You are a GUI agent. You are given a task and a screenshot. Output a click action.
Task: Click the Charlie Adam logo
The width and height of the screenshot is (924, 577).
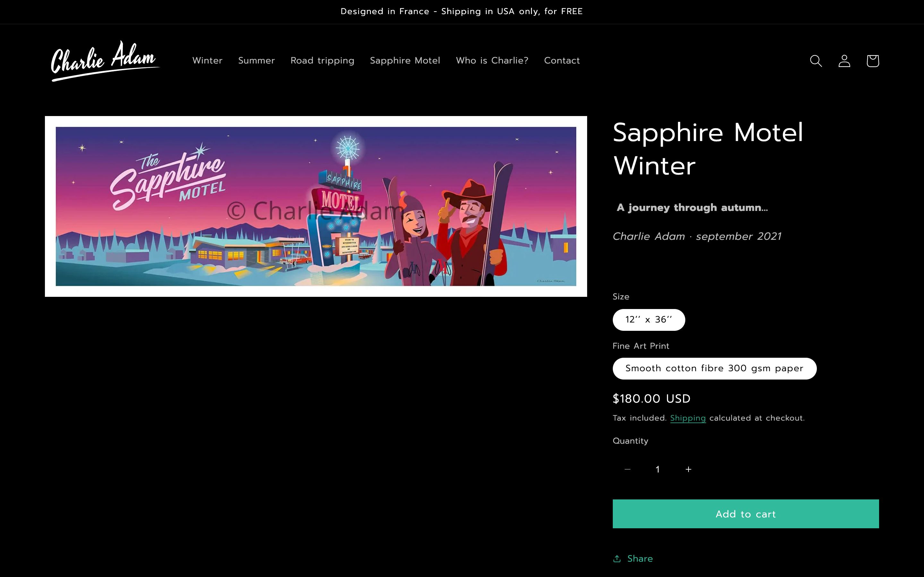(105, 61)
